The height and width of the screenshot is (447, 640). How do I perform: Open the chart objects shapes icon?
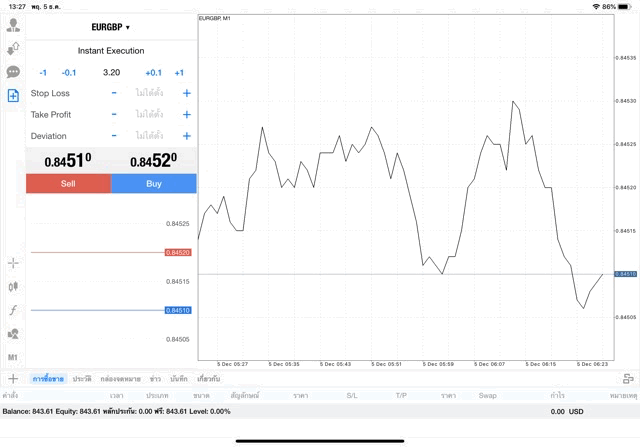pos(13,334)
